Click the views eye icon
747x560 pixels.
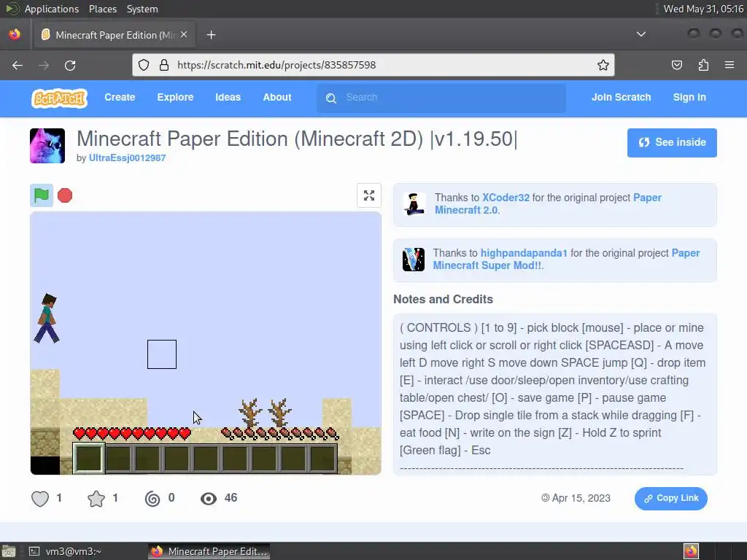[x=208, y=499]
